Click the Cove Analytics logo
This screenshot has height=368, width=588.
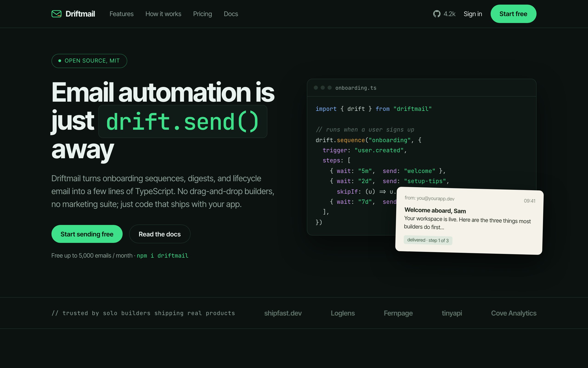514,313
